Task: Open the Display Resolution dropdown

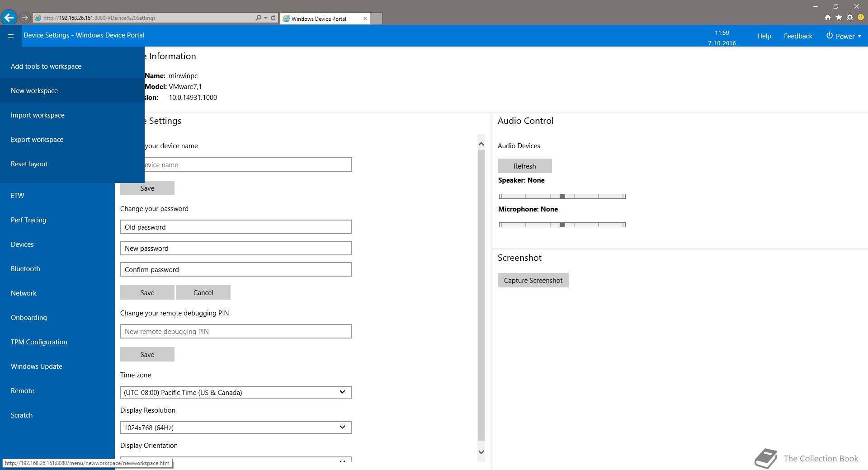Action: [x=236, y=428]
